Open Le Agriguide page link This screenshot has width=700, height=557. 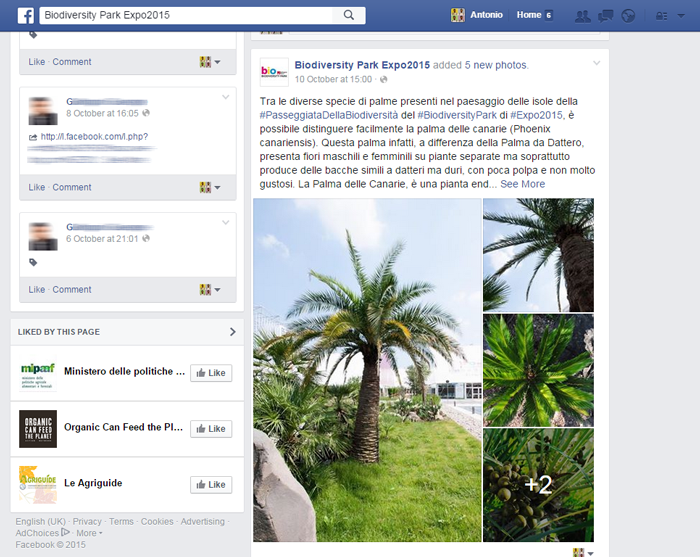[93, 483]
